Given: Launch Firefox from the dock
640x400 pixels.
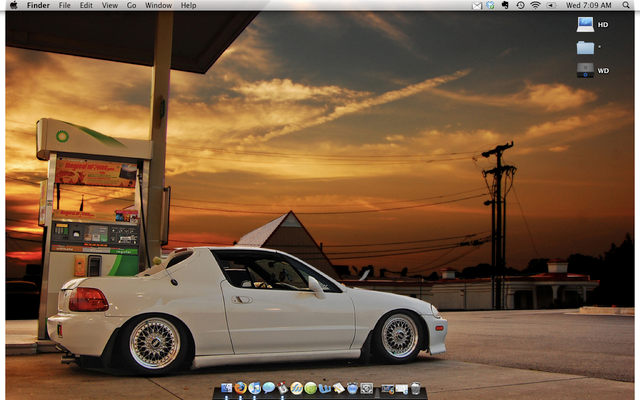Looking at the screenshot, I should click(x=240, y=388).
